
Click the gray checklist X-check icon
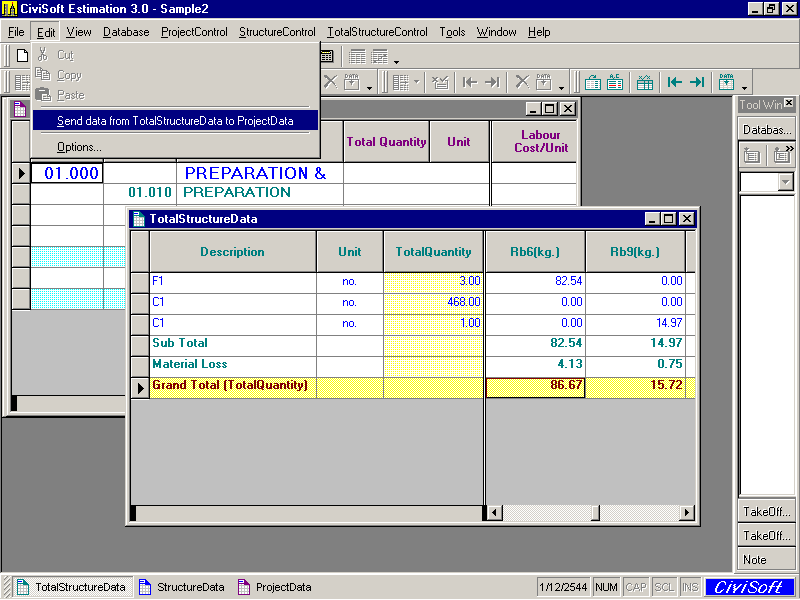(x=440, y=82)
